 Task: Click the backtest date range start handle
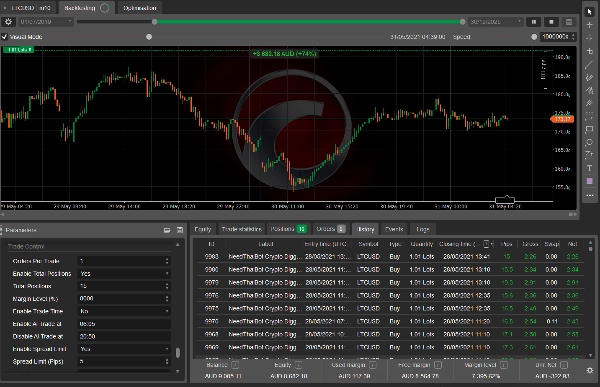pyautogui.click(x=155, y=22)
